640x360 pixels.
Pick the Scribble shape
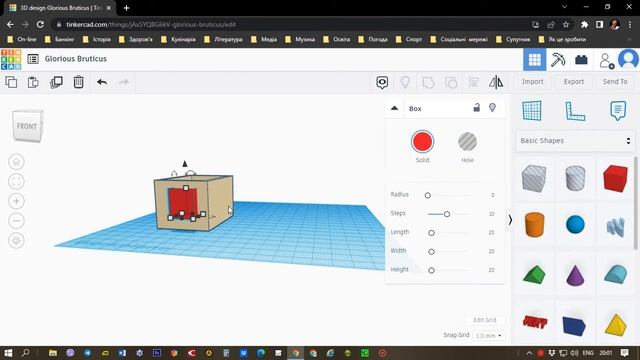[x=616, y=227]
